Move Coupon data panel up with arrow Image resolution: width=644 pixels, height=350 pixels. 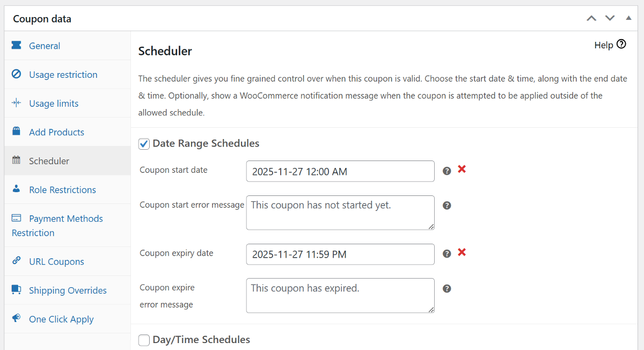coord(591,18)
